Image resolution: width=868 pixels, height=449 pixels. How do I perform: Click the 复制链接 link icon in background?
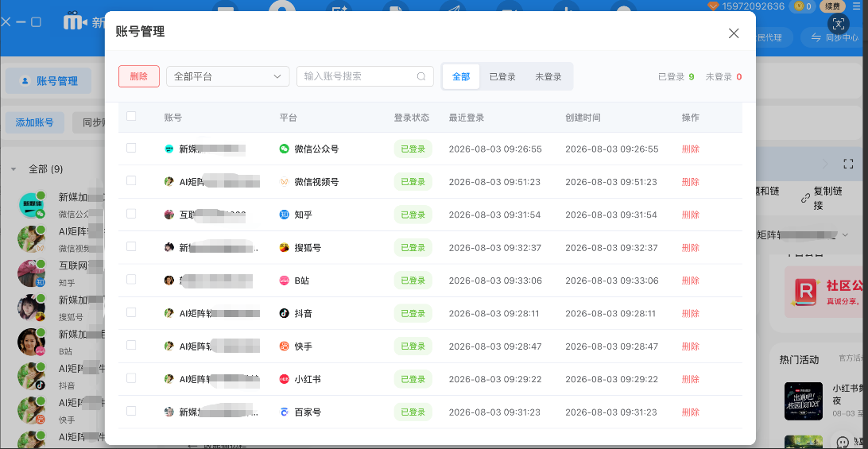coord(805,199)
